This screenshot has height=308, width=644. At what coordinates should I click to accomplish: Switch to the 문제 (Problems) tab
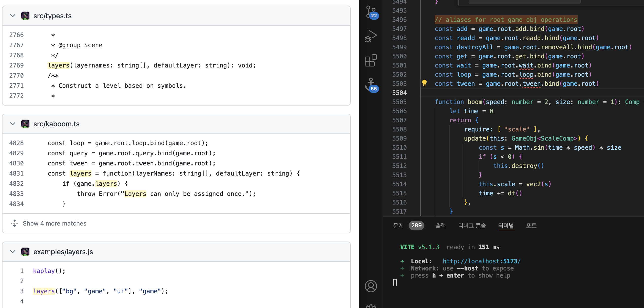398,225
